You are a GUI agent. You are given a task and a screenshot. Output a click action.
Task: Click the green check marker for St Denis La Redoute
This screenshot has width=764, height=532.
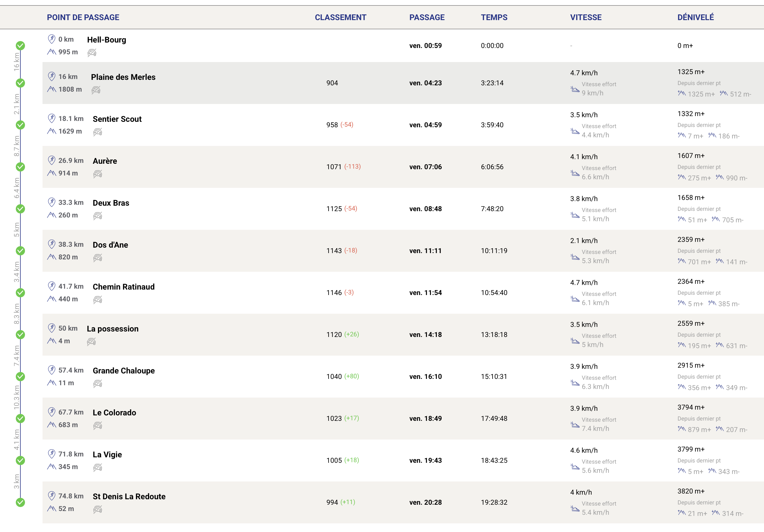20,502
